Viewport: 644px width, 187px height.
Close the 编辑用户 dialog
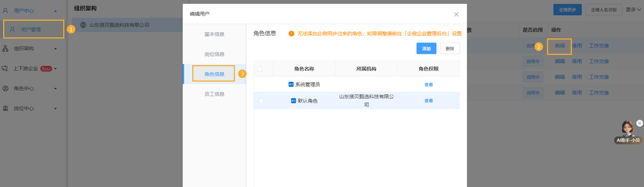point(456,14)
